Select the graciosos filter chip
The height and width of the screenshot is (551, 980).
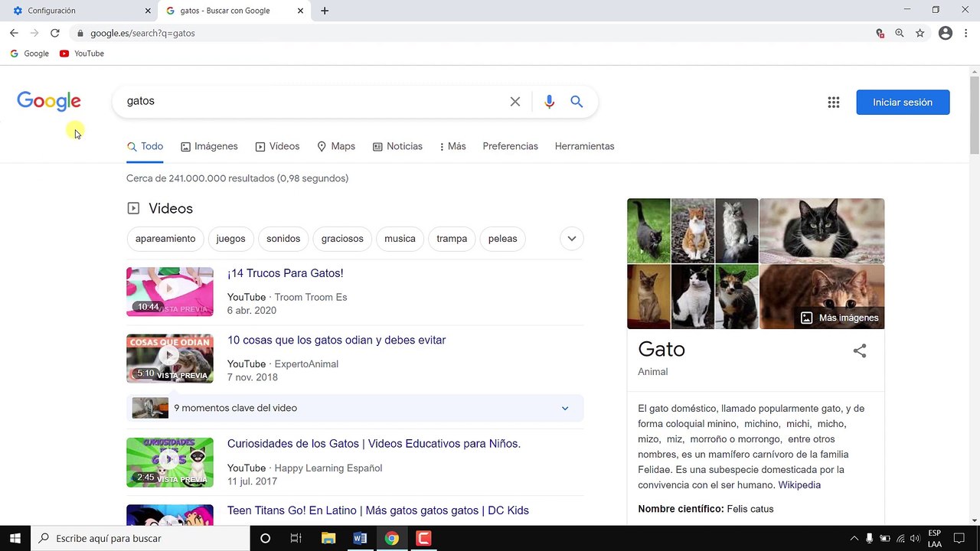(342, 239)
